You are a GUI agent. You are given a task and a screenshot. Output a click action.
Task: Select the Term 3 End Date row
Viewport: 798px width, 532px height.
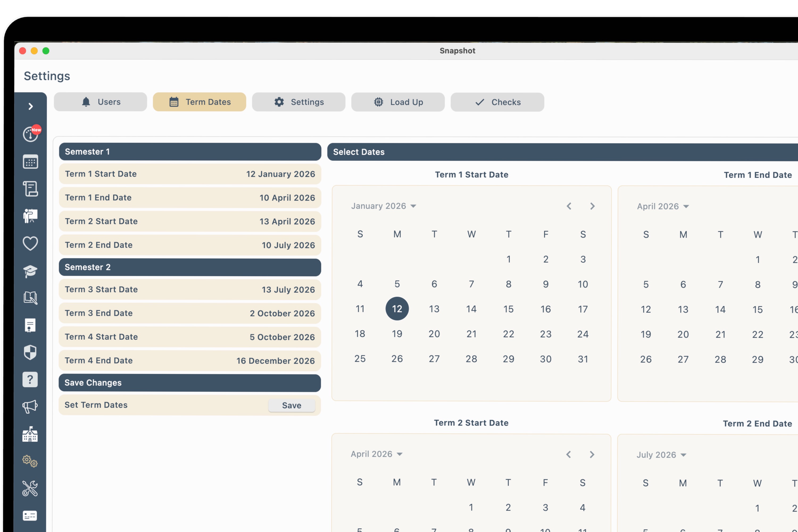click(x=190, y=313)
